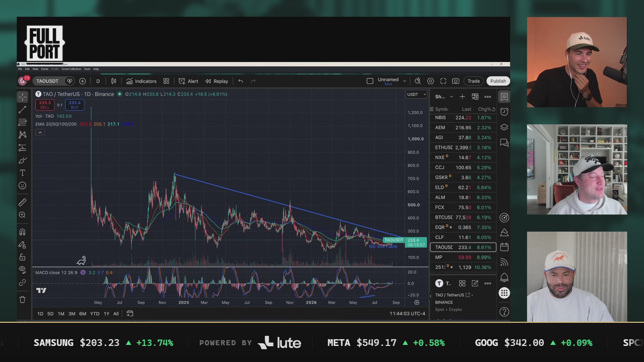Click the Publish button
Viewport: 644px width, 362px height.
point(498,81)
